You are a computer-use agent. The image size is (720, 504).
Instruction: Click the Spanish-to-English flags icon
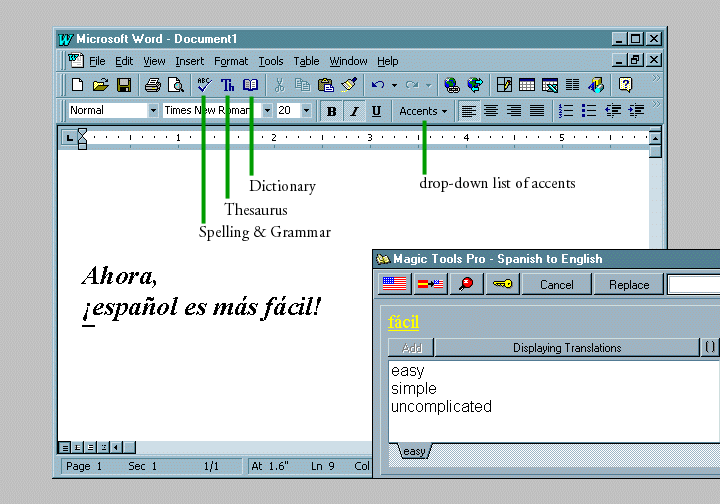431,285
